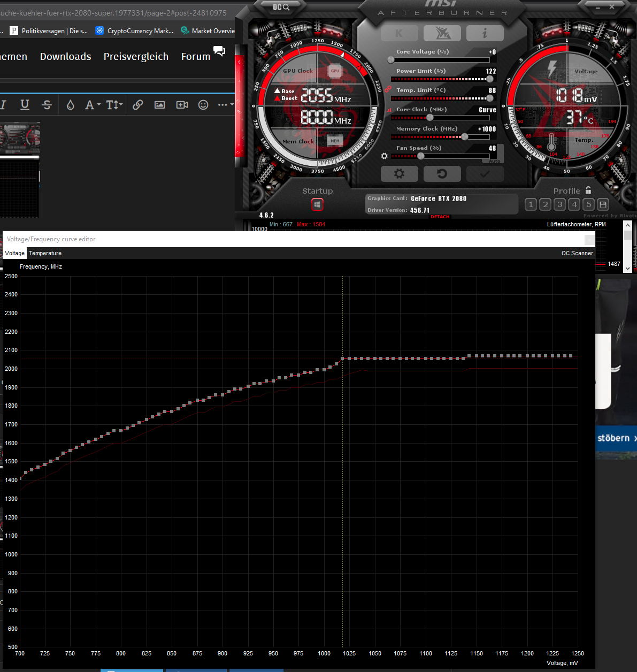The width and height of the screenshot is (637, 672).
Task: Adjust the Fan Speed slider handle
Action: pyautogui.click(x=421, y=156)
